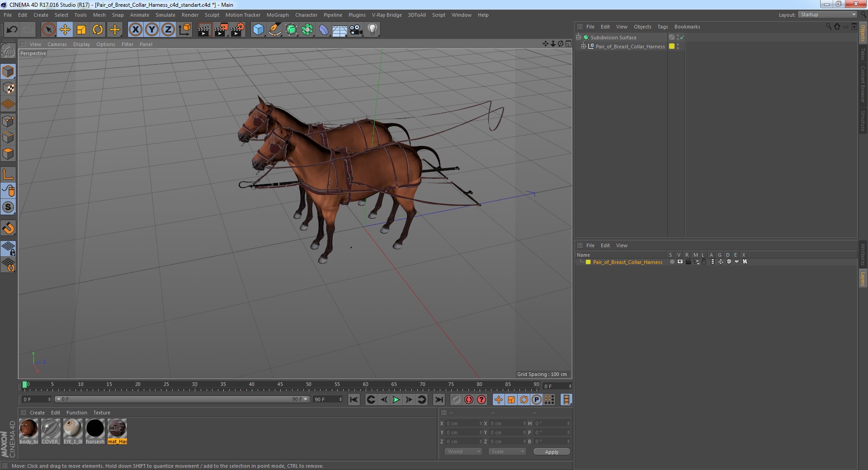Click the Apply button
The width and height of the screenshot is (868, 470).
click(552, 452)
